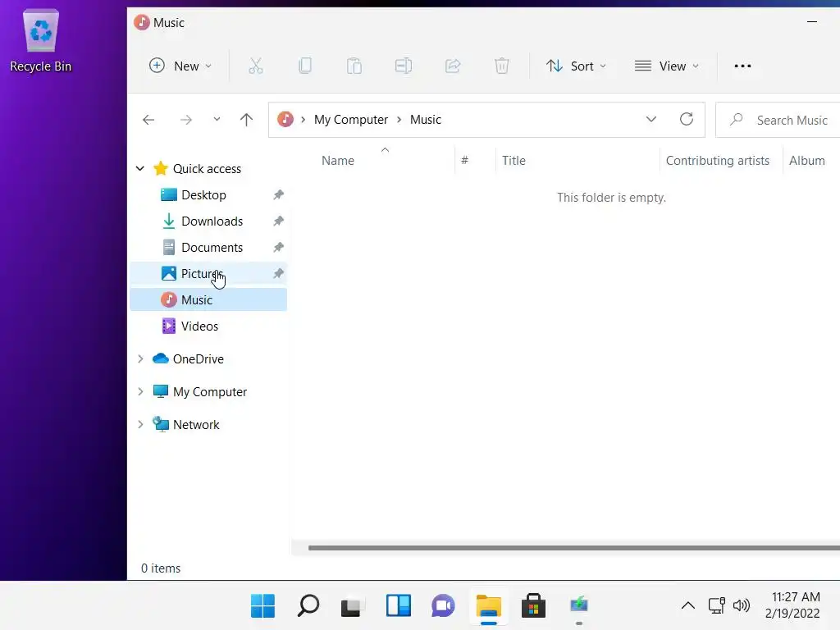This screenshot has width=840, height=630.
Task: Click My Computer in the address path
Action: pyautogui.click(x=351, y=120)
